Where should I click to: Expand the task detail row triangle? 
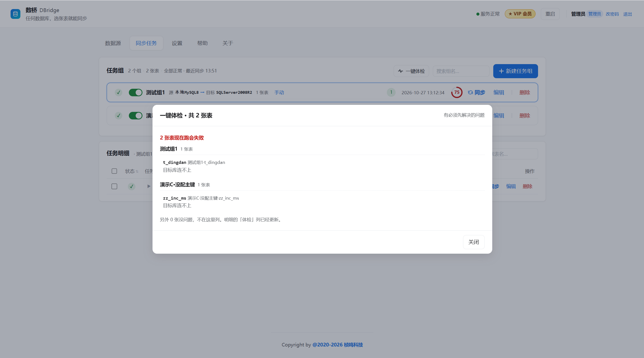click(149, 186)
